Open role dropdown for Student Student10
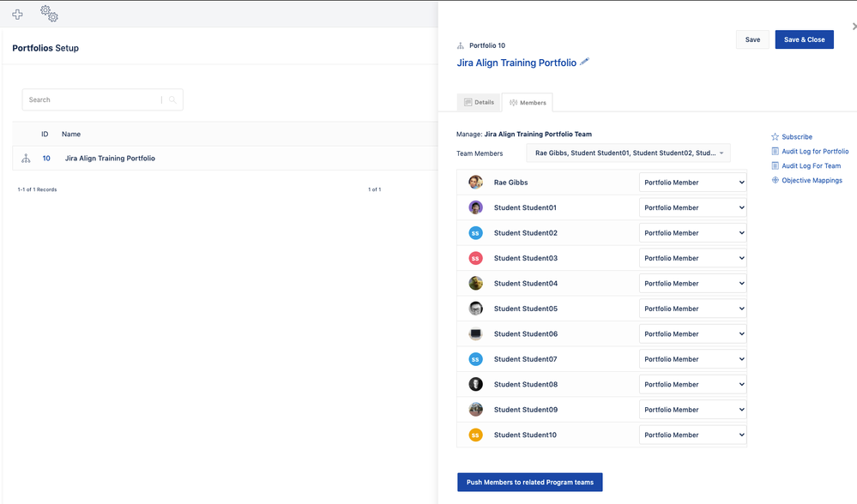Screen dimensions: 857x504 coord(692,435)
